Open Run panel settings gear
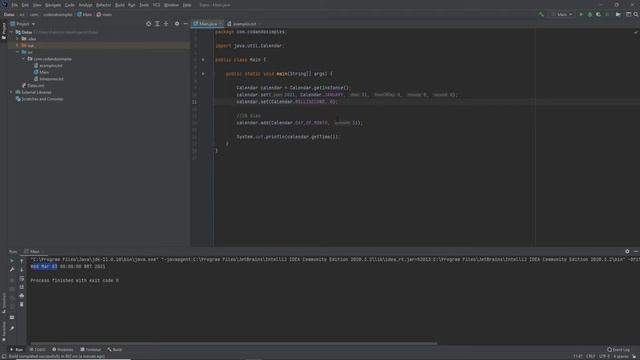640x360 pixels. click(627, 251)
